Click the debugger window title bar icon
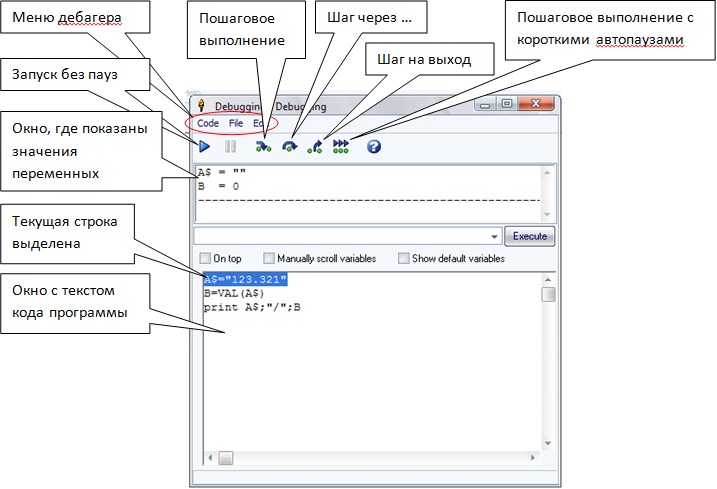The width and height of the screenshot is (717, 489). [201, 106]
